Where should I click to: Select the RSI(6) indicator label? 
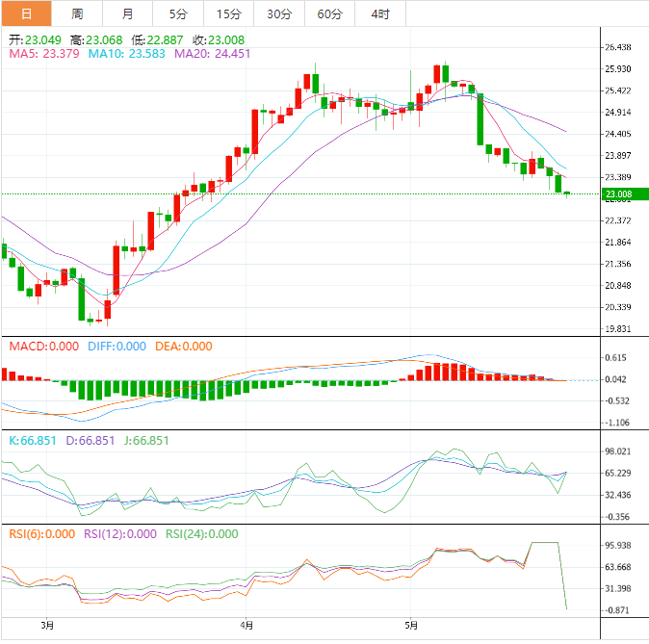coord(40,533)
